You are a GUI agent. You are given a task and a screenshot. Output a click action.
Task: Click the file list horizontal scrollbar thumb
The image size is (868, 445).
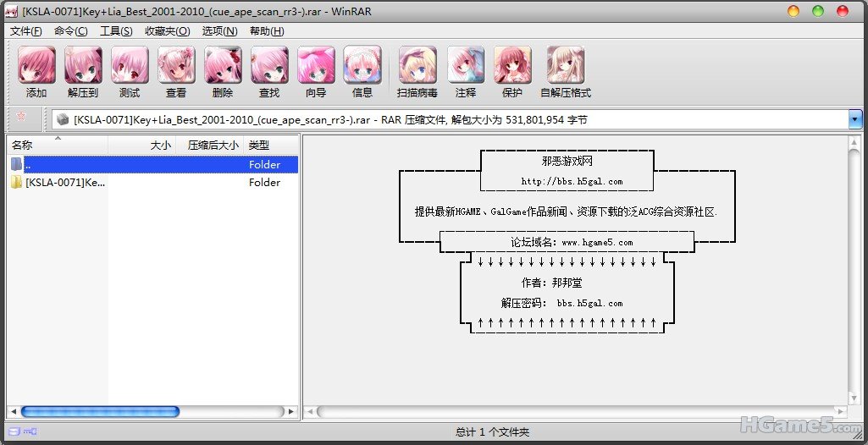pyautogui.click(x=100, y=411)
